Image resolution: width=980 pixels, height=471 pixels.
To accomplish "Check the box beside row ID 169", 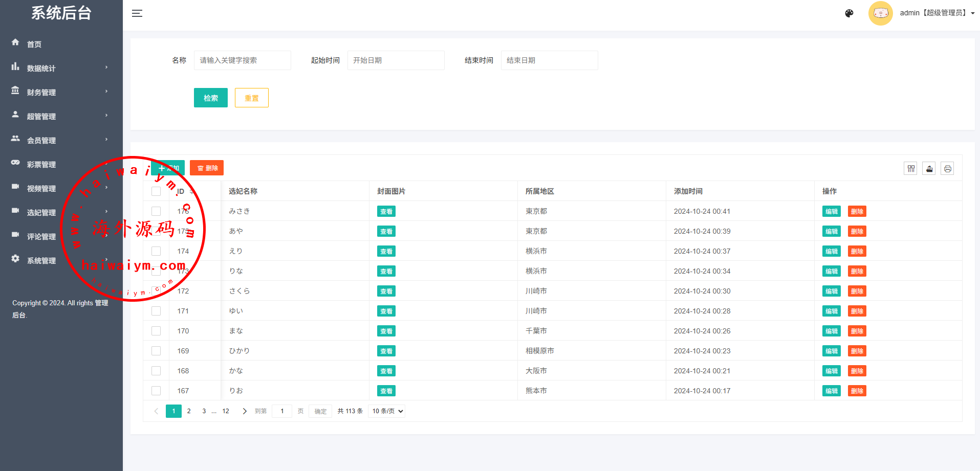I will tap(156, 351).
